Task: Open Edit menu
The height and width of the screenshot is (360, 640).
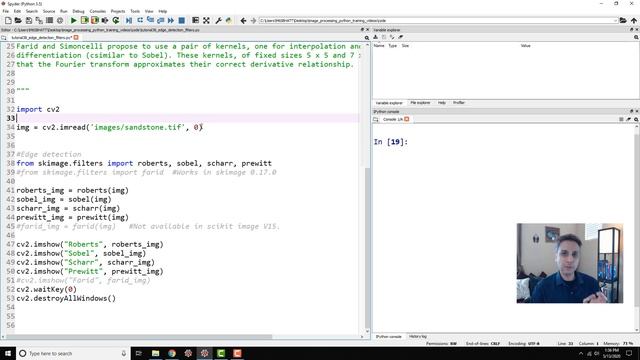Action: (17, 11)
